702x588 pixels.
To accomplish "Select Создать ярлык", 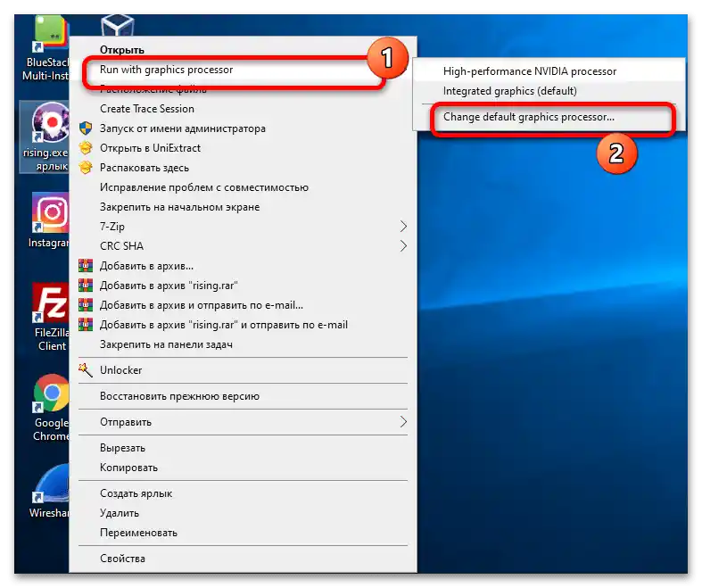I will 243,493.
